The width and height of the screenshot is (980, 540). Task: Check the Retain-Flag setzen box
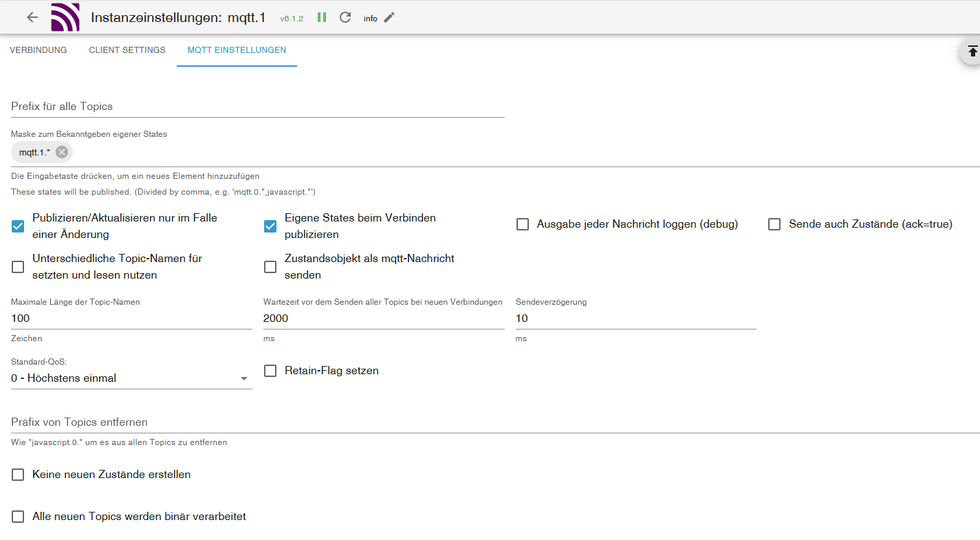coord(271,371)
